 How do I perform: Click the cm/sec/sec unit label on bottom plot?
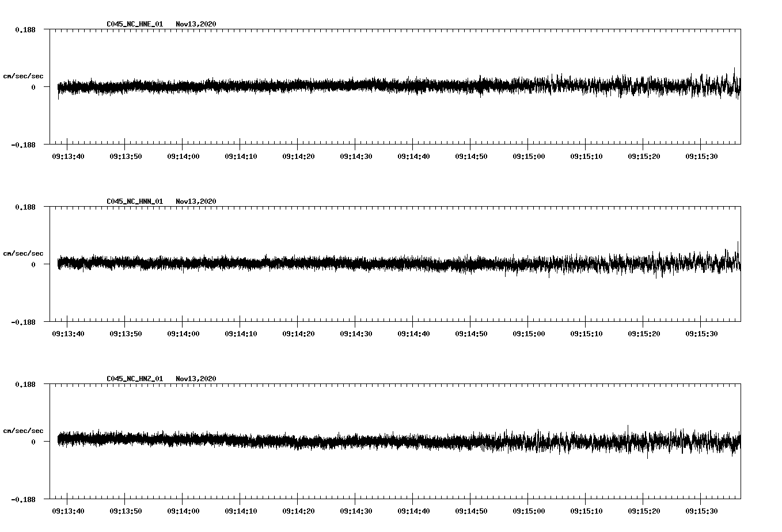pyautogui.click(x=23, y=430)
